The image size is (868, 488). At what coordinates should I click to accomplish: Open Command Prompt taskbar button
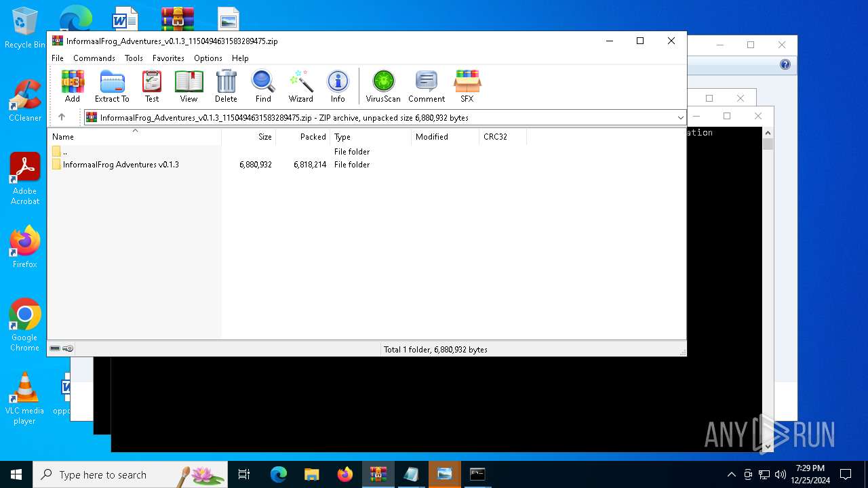(477, 474)
